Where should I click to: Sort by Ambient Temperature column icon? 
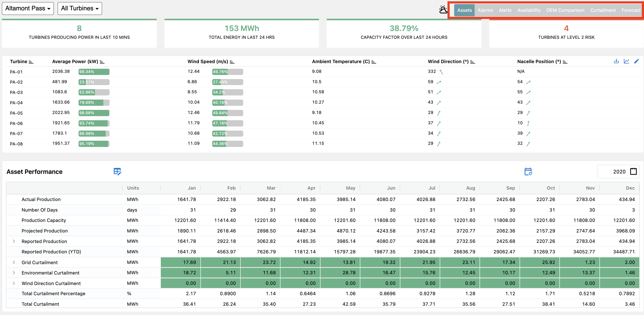point(374,62)
